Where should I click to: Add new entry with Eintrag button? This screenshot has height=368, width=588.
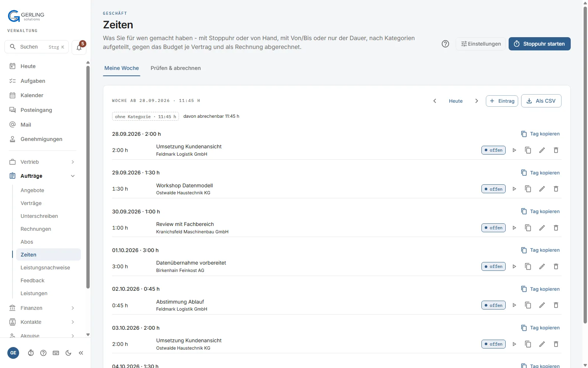pyautogui.click(x=502, y=101)
